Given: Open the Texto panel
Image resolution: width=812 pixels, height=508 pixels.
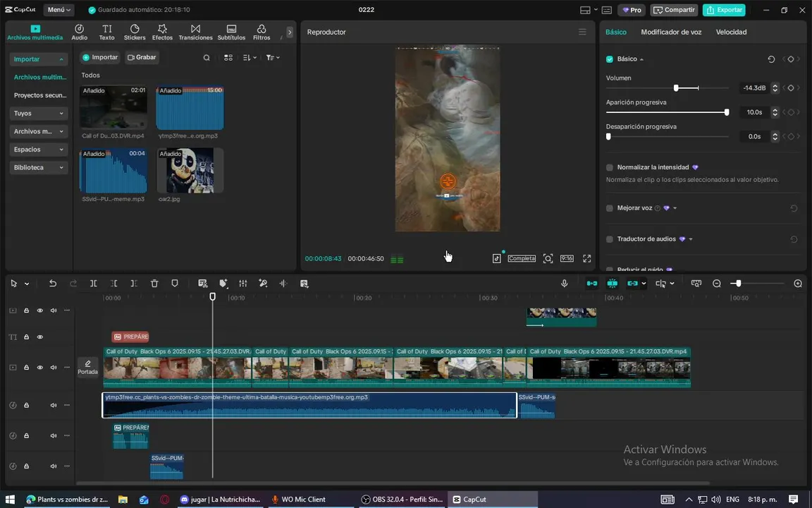Looking at the screenshot, I should click(106, 32).
